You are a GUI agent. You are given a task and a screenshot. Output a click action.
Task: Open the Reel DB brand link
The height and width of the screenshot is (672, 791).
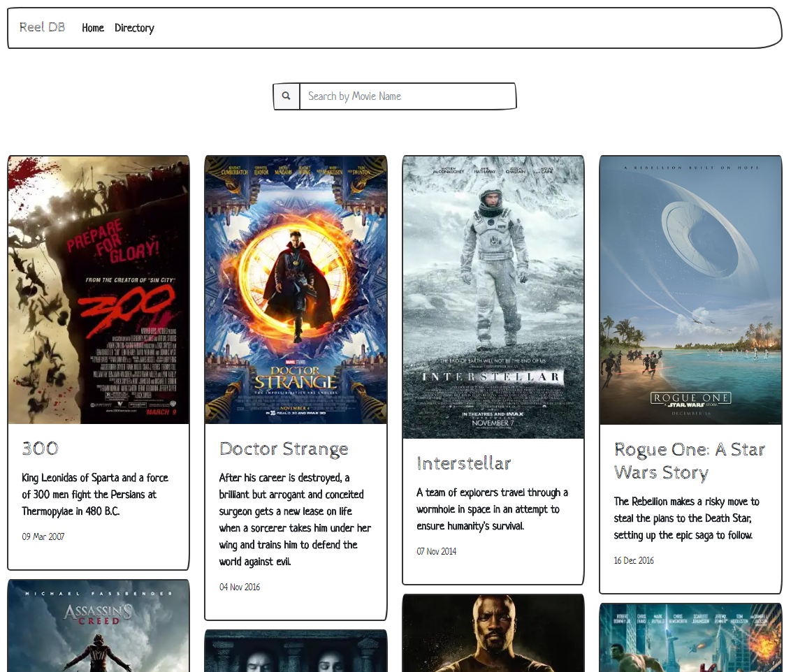click(43, 27)
